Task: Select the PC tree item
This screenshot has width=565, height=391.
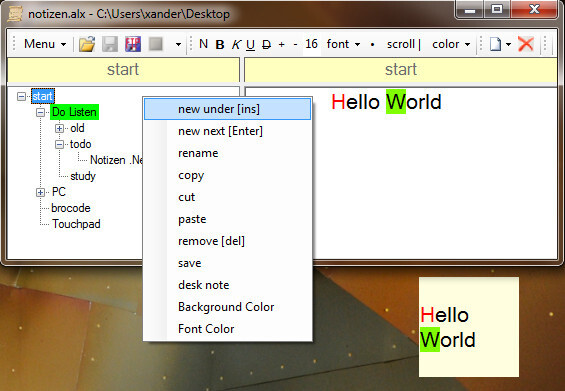Action: (x=59, y=192)
